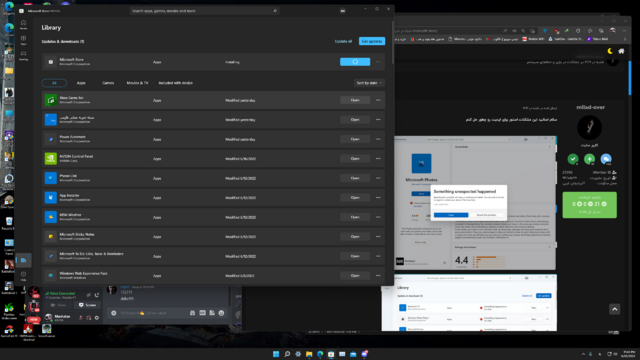Open more options for Power Automate
Viewport: 640px width, 360px height.
point(378,139)
